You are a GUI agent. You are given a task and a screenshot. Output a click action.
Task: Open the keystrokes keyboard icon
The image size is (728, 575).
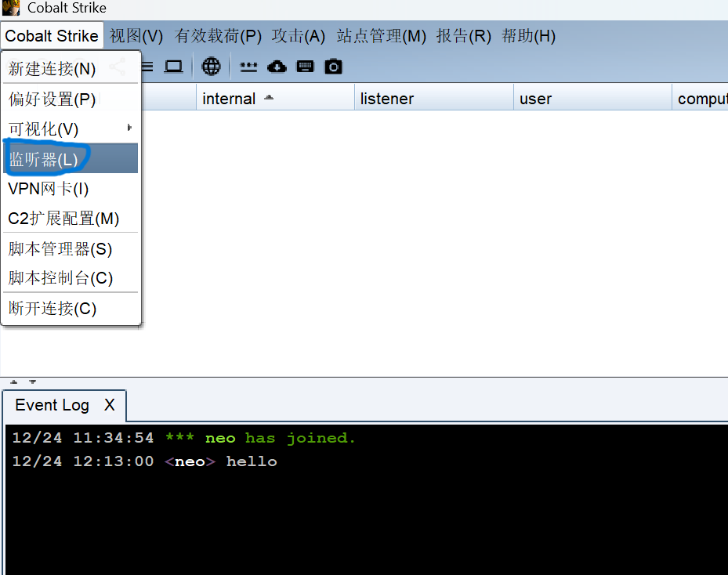(x=305, y=67)
